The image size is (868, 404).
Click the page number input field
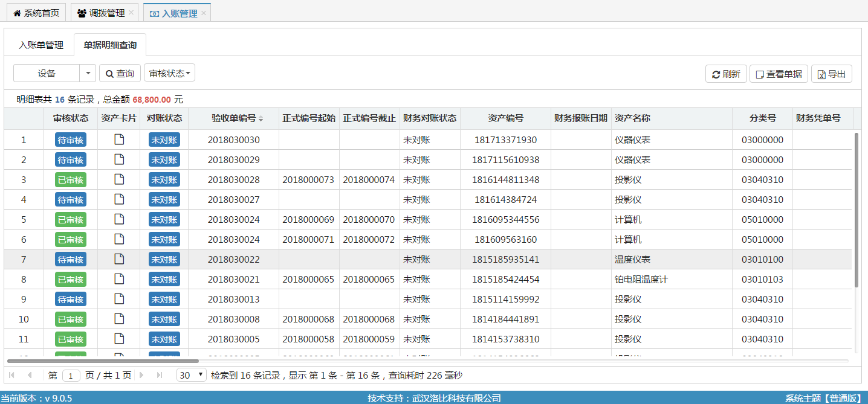click(x=71, y=376)
